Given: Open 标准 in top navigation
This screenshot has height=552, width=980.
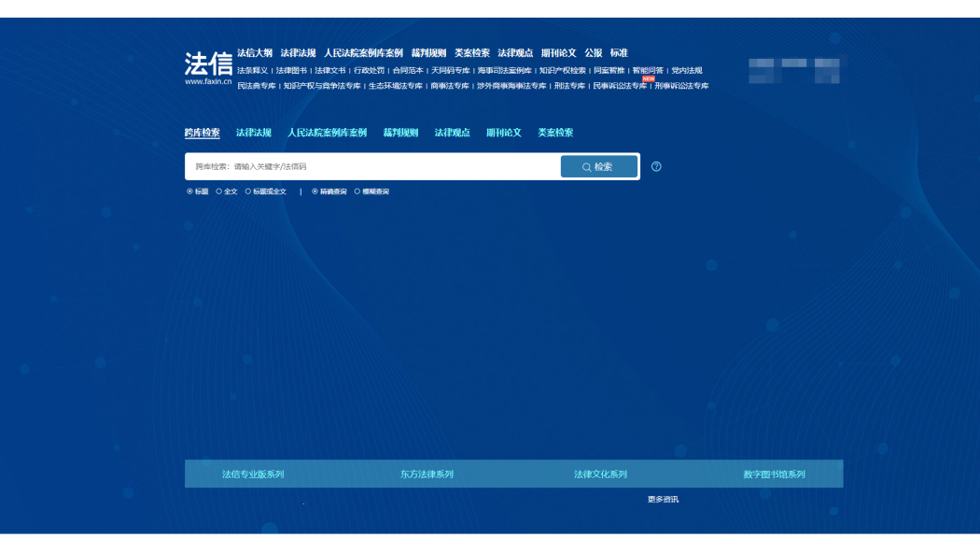Looking at the screenshot, I should [619, 53].
